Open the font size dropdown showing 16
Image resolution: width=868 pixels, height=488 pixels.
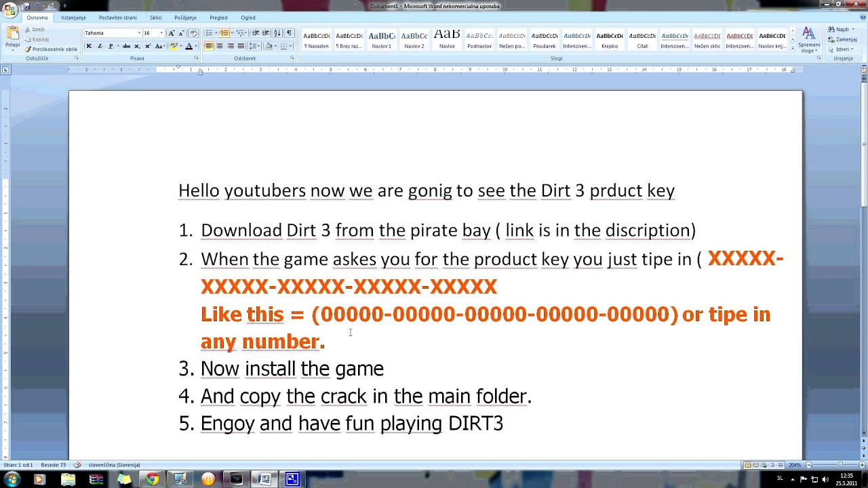tap(161, 33)
